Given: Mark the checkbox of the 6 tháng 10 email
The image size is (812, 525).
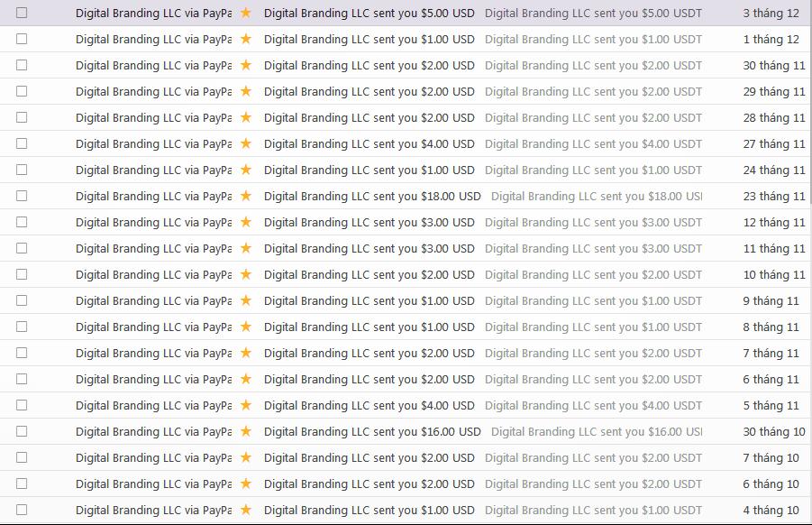Looking at the screenshot, I should point(22,484).
